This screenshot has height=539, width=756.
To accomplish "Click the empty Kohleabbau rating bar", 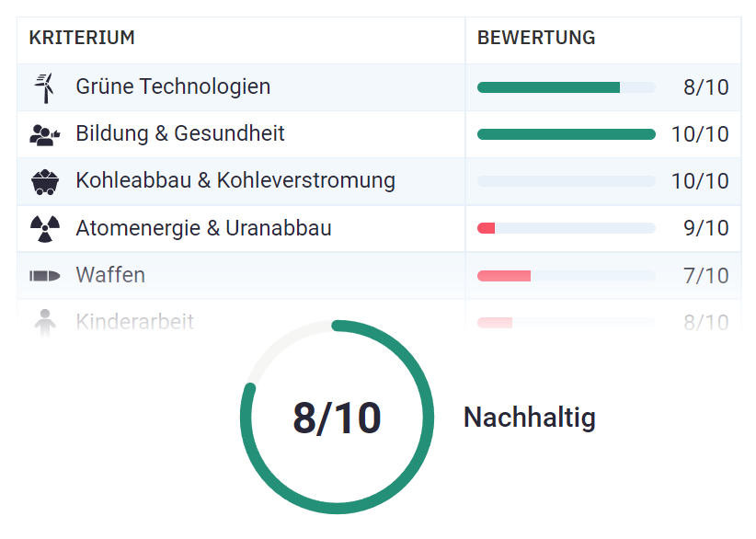I will (566, 181).
